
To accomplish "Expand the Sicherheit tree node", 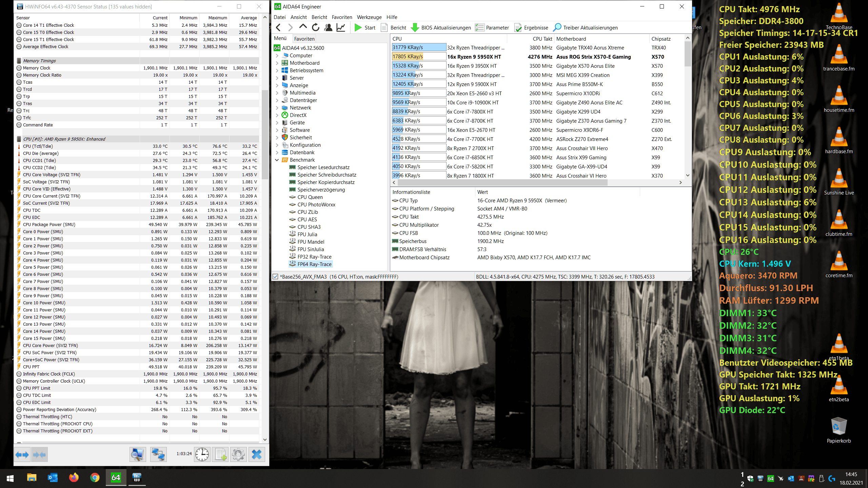I will pos(277,138).
